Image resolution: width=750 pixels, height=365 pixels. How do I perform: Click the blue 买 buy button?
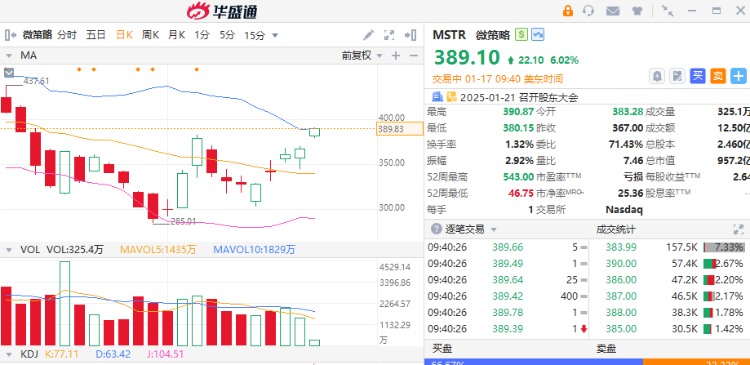[x=698, y=76]
